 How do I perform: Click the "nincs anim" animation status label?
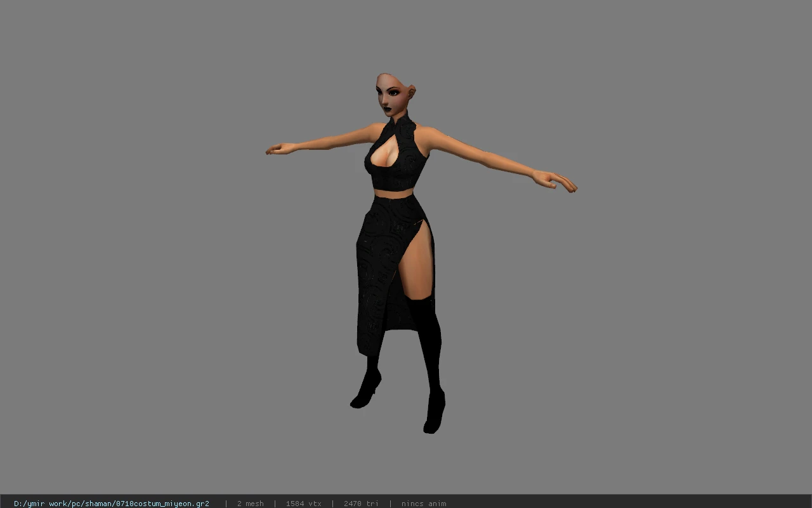click(424, 504)
